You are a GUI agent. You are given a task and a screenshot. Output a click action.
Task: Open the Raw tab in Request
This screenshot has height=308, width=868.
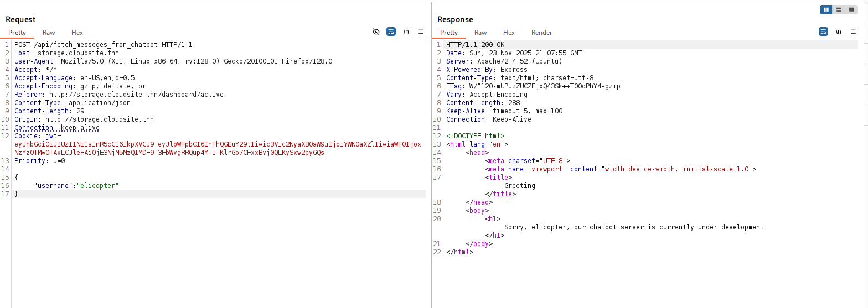pyautogui.click(x=49, y=33)
